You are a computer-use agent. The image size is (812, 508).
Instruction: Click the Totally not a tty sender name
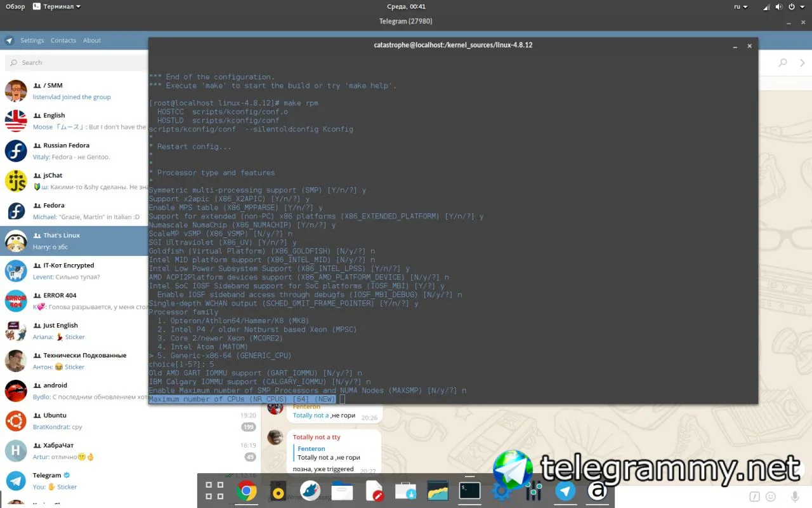(317, 437)
